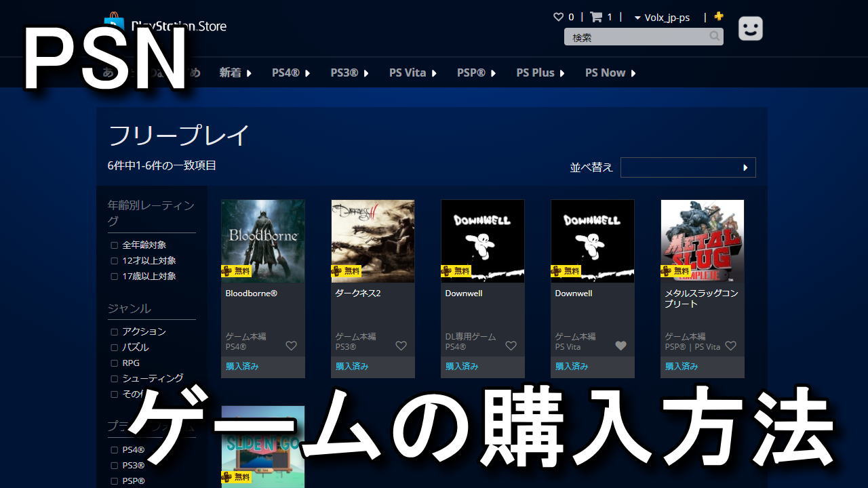
Task: Open the Metal Slug Complete cover thumbnail
Action: pos(703,241)
